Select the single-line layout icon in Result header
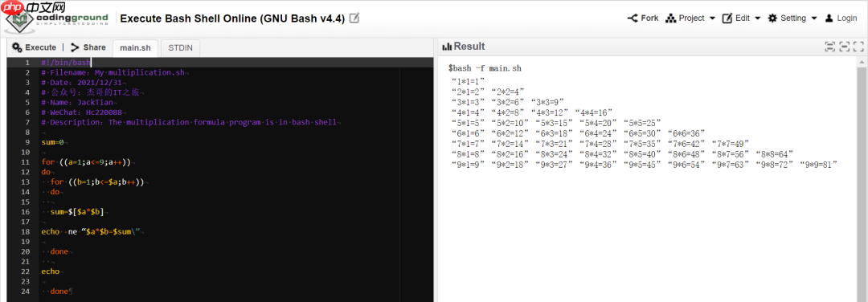868x302 pixels. [844, 47]
